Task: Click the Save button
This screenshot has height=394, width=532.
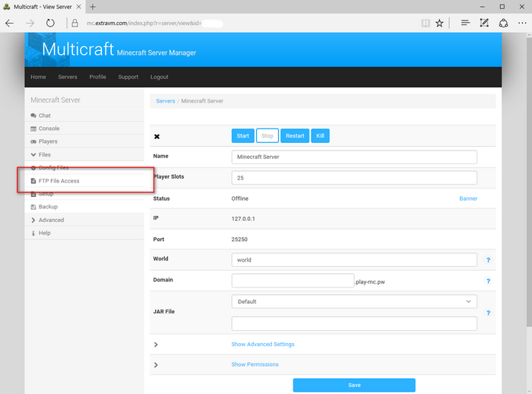Action: (x=354, y=385)
